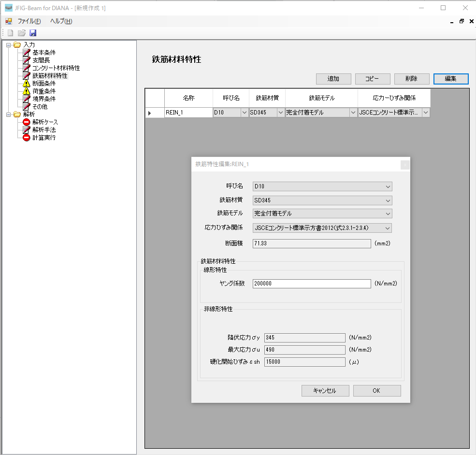Select 荷重条件 warning item in tree
Image resolution: width=476 pixels, height=455 pixels.
click(x=43, y=91)
